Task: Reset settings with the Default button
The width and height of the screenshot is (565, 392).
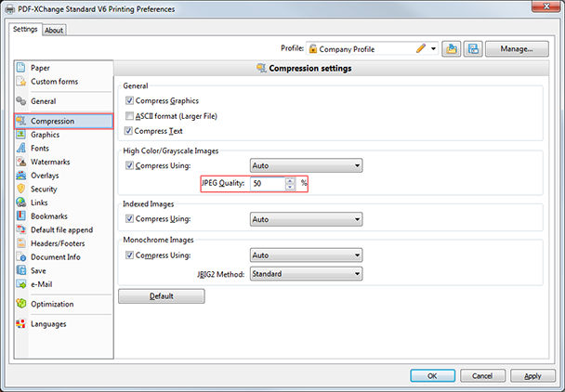Action: [162, 296]
